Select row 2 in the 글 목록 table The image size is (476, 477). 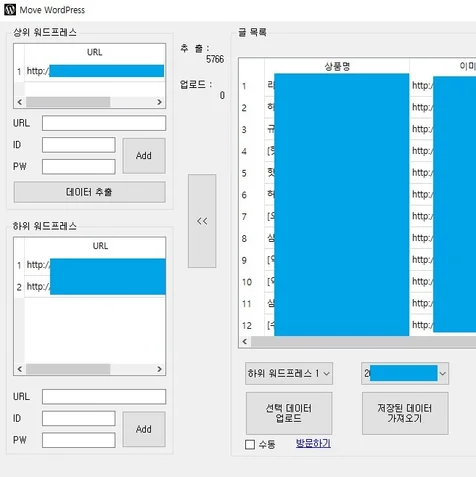357,107
